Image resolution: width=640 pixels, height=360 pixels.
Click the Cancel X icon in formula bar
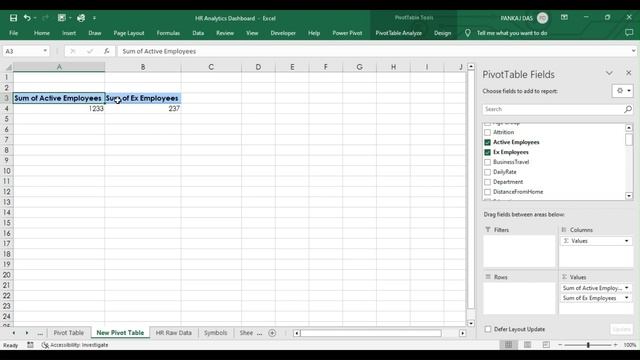[73, 51]
